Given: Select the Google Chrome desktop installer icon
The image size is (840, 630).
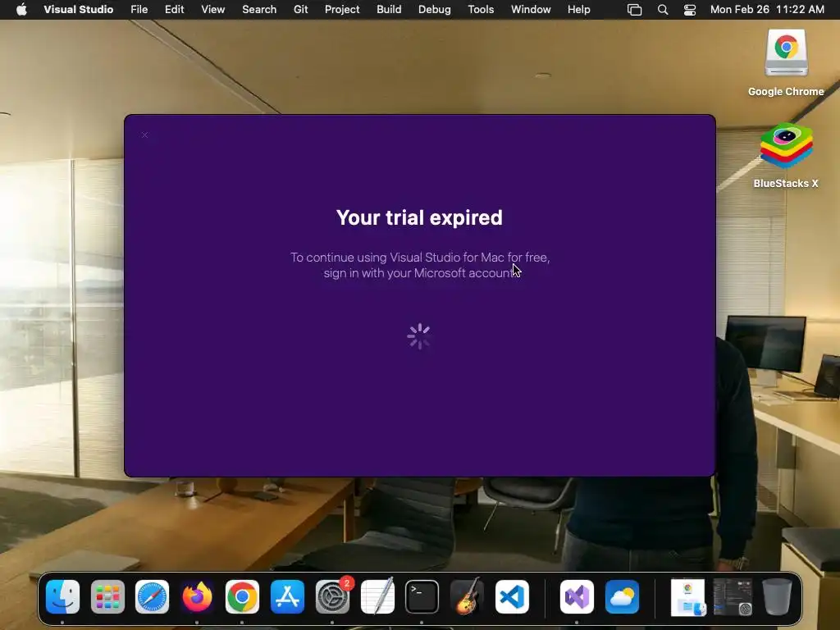Looking at the screenshot, I should (x=786, y=62).
